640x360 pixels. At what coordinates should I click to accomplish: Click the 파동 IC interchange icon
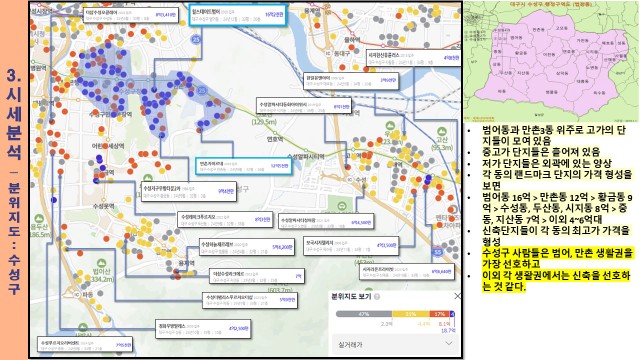(x=77, y=294)
